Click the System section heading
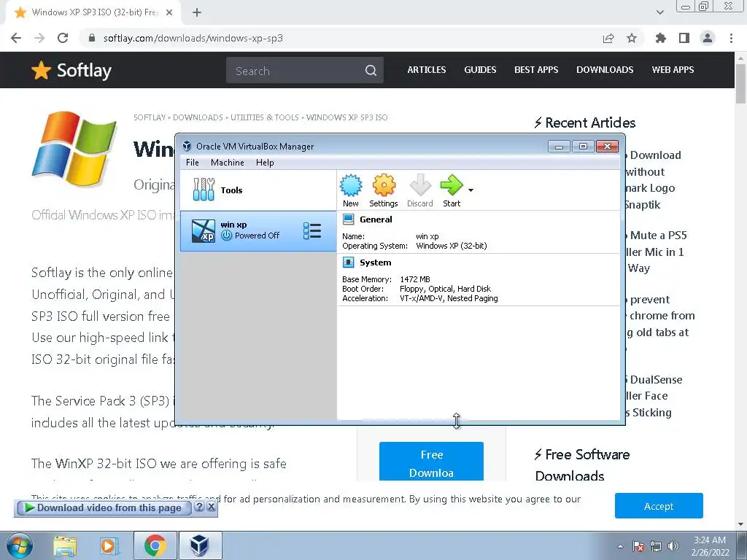 [x=376, y=262]
